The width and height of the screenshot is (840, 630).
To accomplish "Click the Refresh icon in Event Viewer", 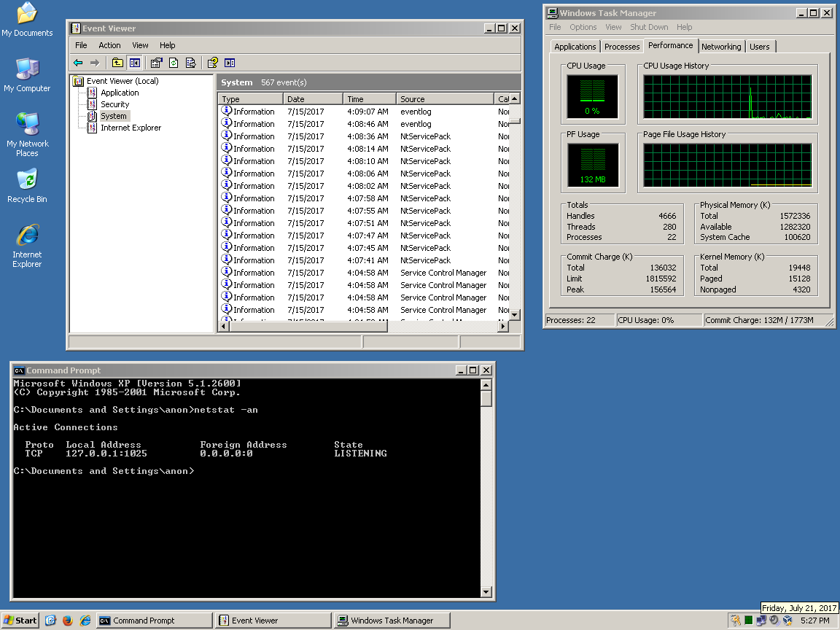I will tap(174, 63).
